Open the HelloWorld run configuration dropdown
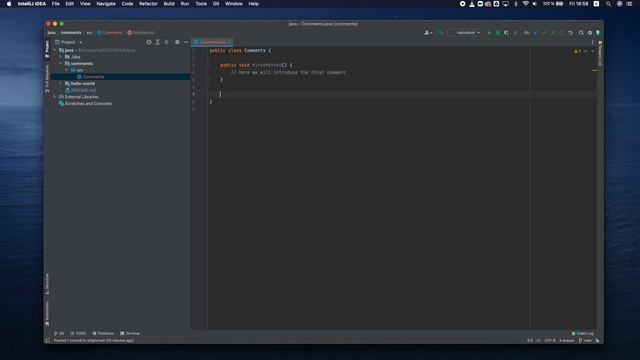 (x=465, y=33)
